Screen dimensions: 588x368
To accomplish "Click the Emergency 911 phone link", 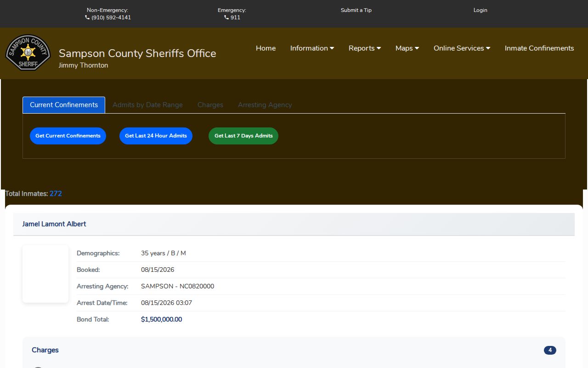I will [232, 17].
